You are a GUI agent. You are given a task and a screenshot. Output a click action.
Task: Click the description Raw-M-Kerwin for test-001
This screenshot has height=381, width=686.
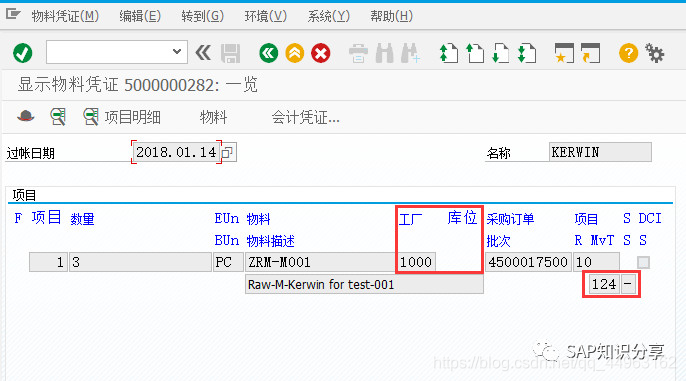coord(364,284)
